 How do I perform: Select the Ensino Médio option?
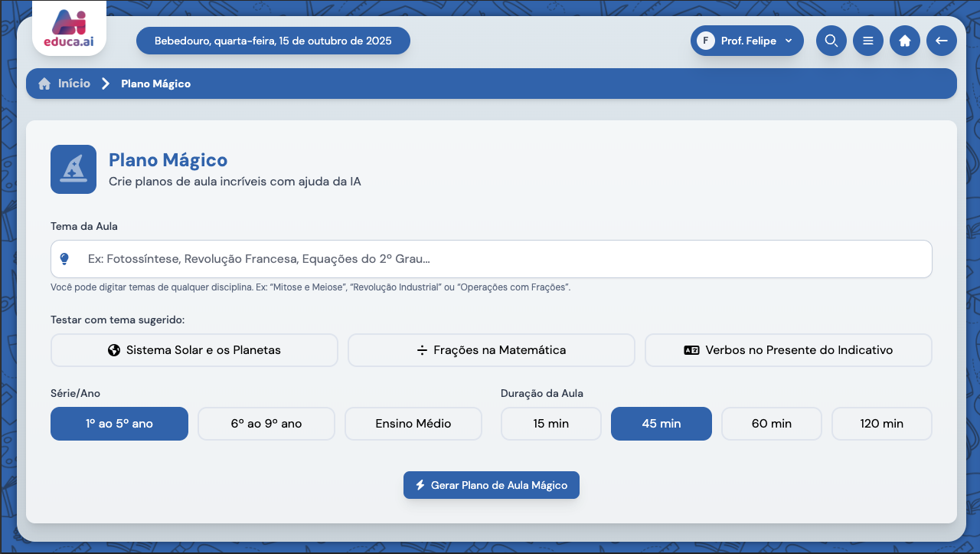(413, 423)
